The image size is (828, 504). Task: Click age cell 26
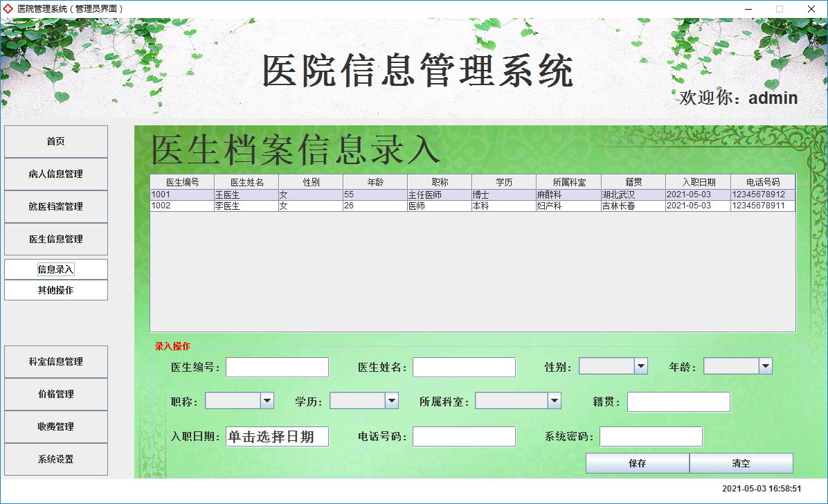click(375, 206)
